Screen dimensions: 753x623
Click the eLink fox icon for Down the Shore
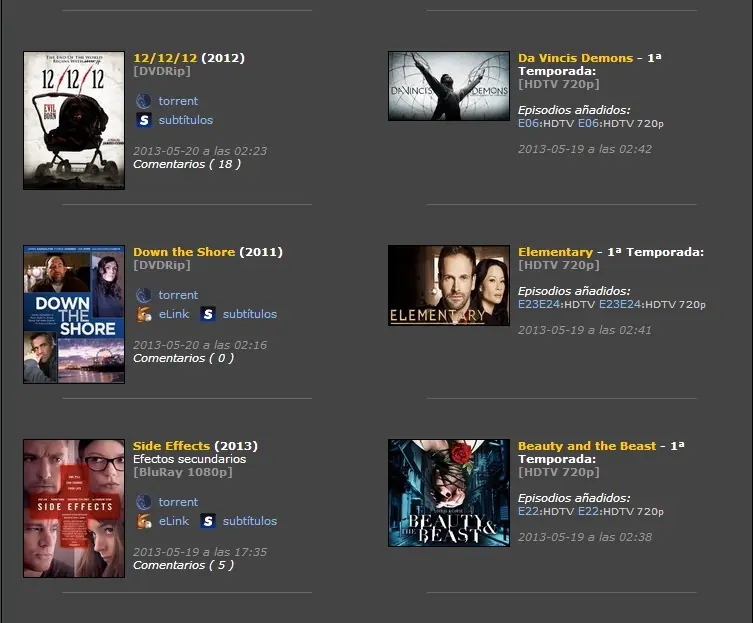point(144,314)
